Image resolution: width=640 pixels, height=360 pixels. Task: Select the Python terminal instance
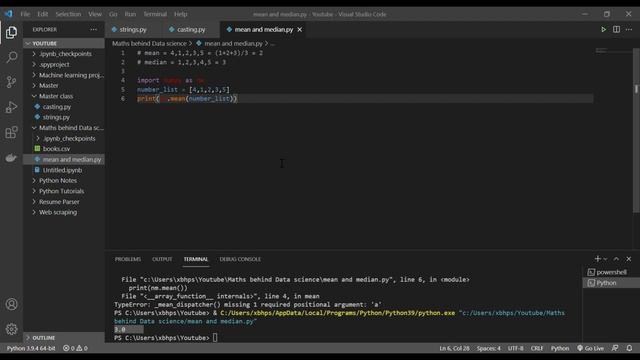point(611,282)
